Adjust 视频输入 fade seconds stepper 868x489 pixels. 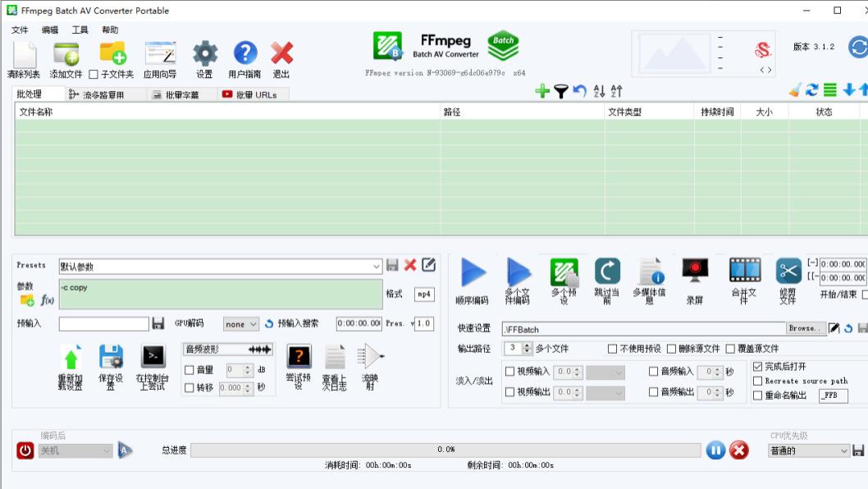point(577,372)
